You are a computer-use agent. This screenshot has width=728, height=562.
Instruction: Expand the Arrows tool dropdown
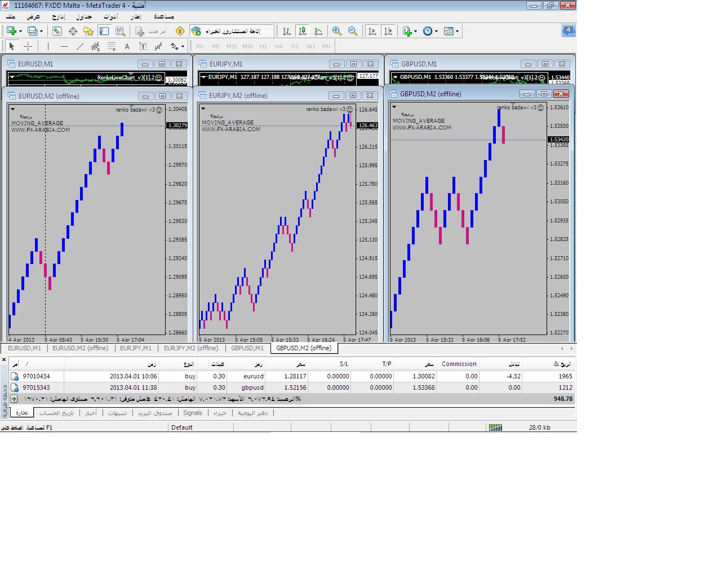pos(183,47)
